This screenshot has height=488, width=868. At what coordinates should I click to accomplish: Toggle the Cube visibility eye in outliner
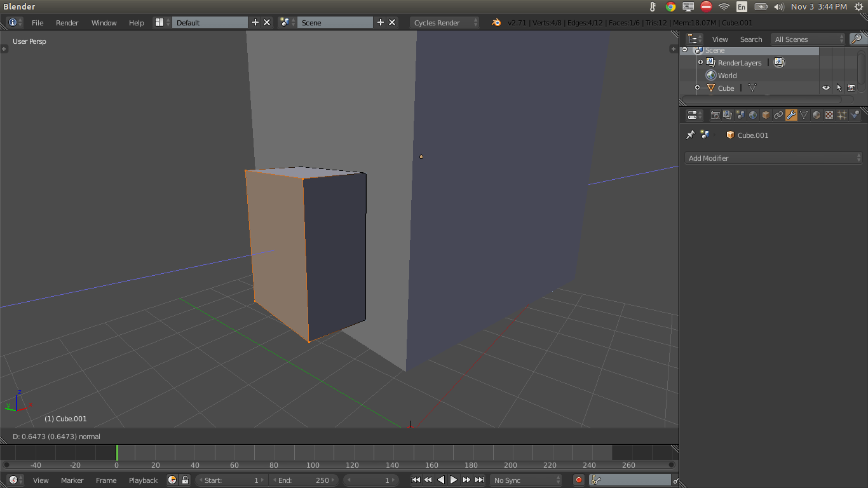825,87
